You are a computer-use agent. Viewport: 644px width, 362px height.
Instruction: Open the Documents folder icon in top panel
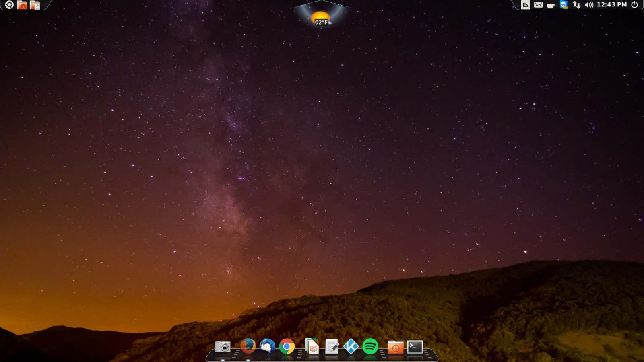point(35,5)
